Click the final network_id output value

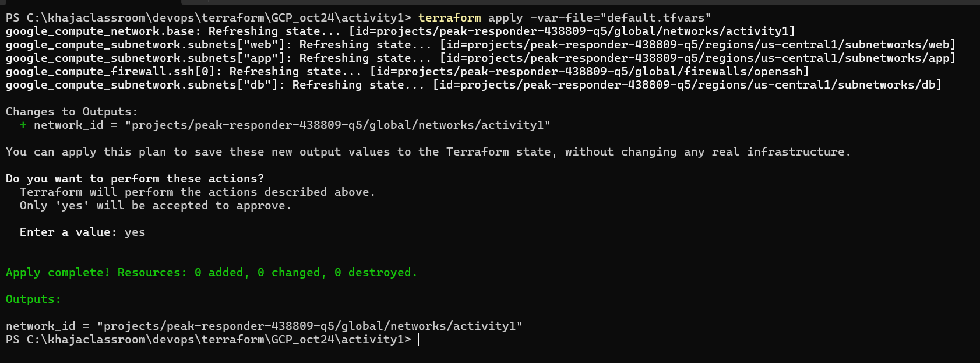[309, 326]
